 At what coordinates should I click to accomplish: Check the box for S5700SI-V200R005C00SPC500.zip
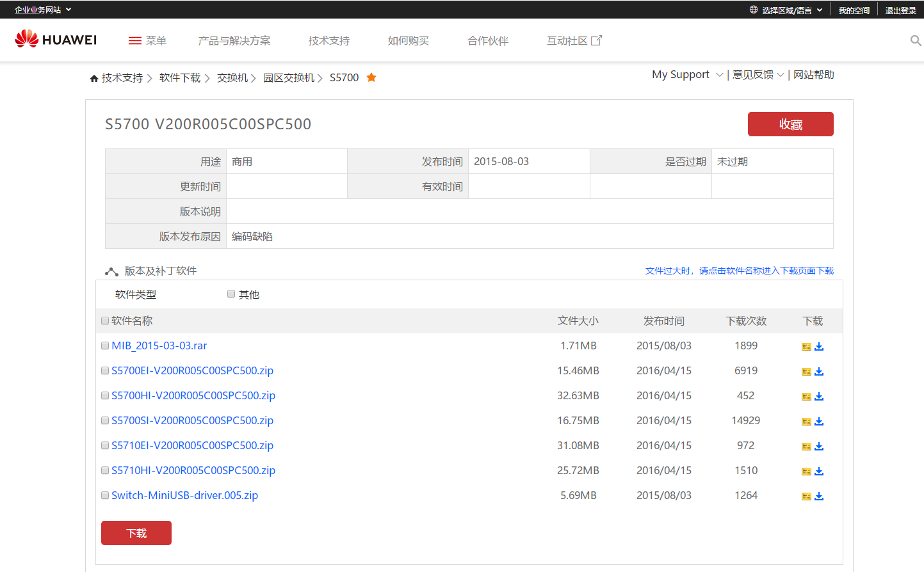pos(105,420)
